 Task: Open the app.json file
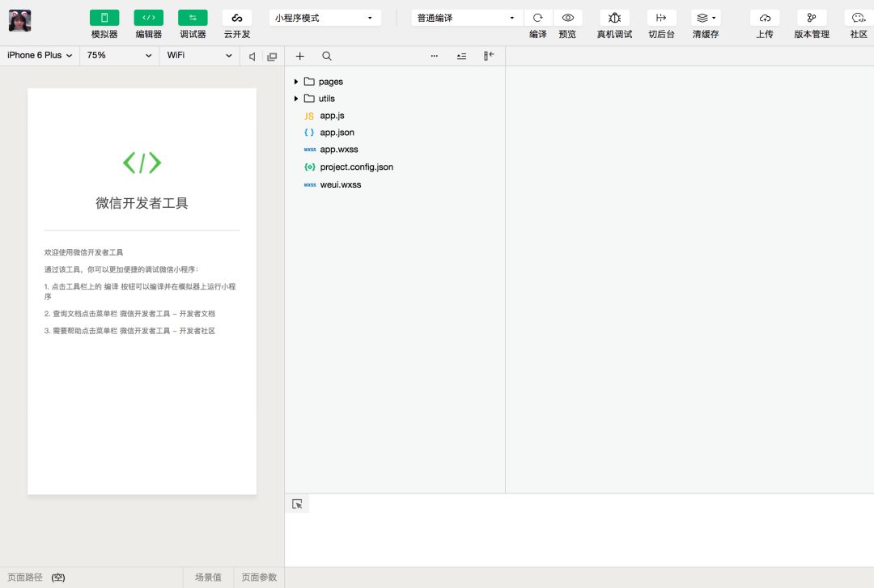337,132
